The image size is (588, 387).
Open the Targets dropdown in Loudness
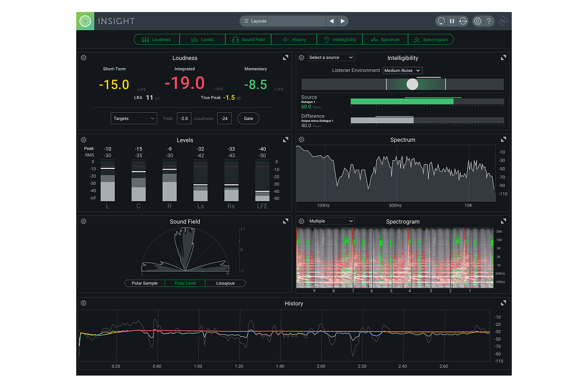(134, 118)
